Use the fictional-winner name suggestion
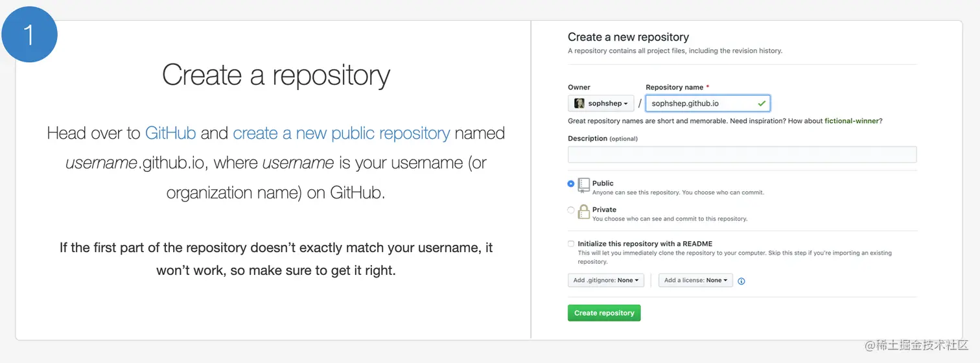This screenshot has height=363, width=980. click(x=853, y=121)
